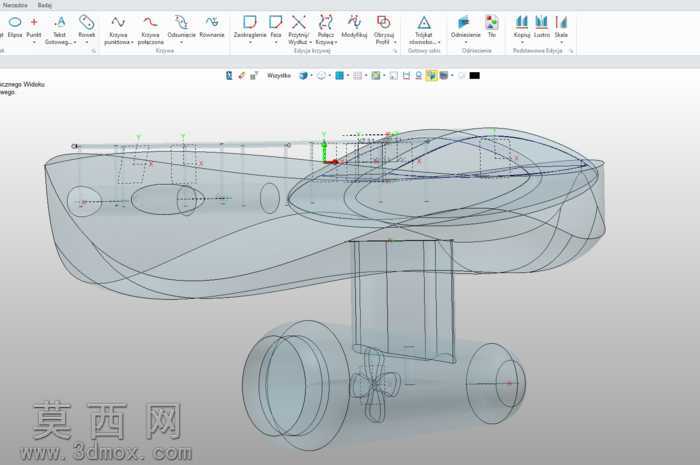Image resolution: width=700 pixels, height=465 pixels.
Task: Click the vertical strut in the 3D model
Action: (x=402, y=299)
